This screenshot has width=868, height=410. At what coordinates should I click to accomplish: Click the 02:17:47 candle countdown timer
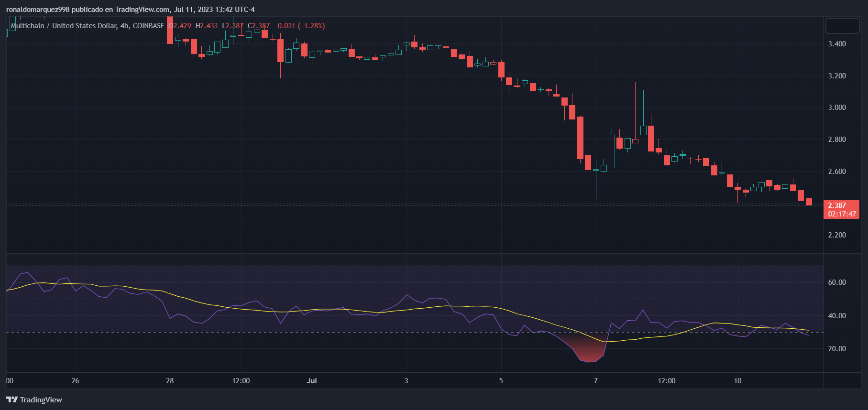click(842, 214)
